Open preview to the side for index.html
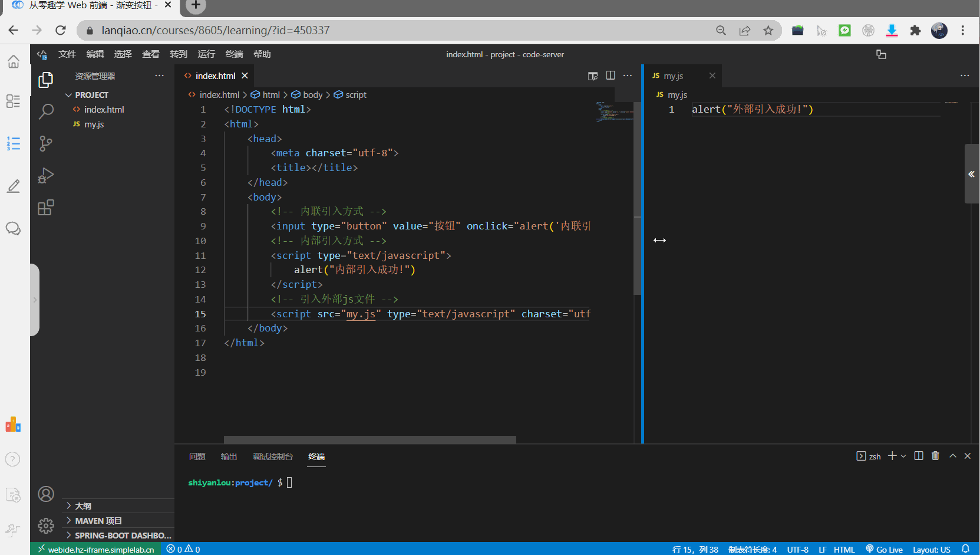Screen dimensions: 980x555 point(593,75)
